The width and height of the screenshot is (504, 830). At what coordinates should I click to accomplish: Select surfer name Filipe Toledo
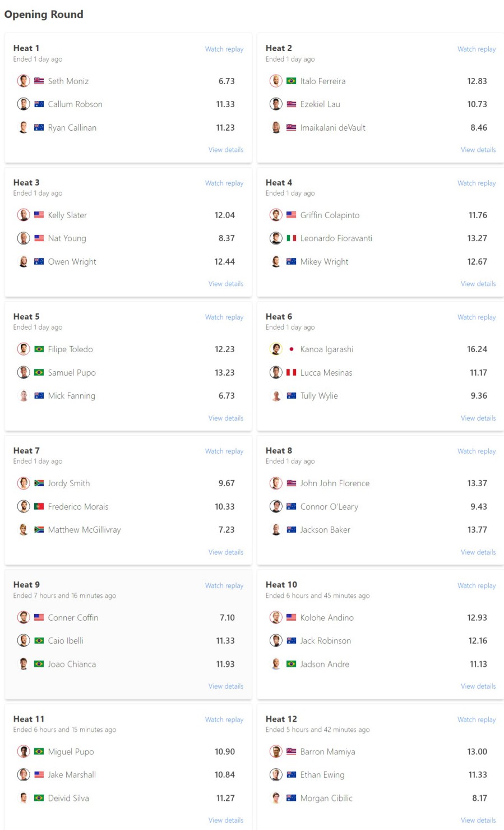pyautogui.click(x=71, y=349)
